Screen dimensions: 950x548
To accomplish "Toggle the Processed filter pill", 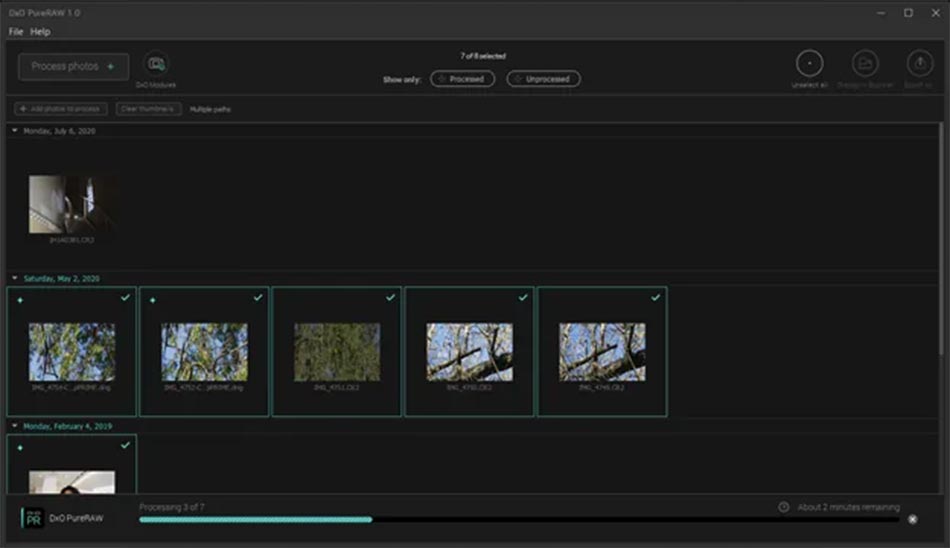I will pos(462,79).
